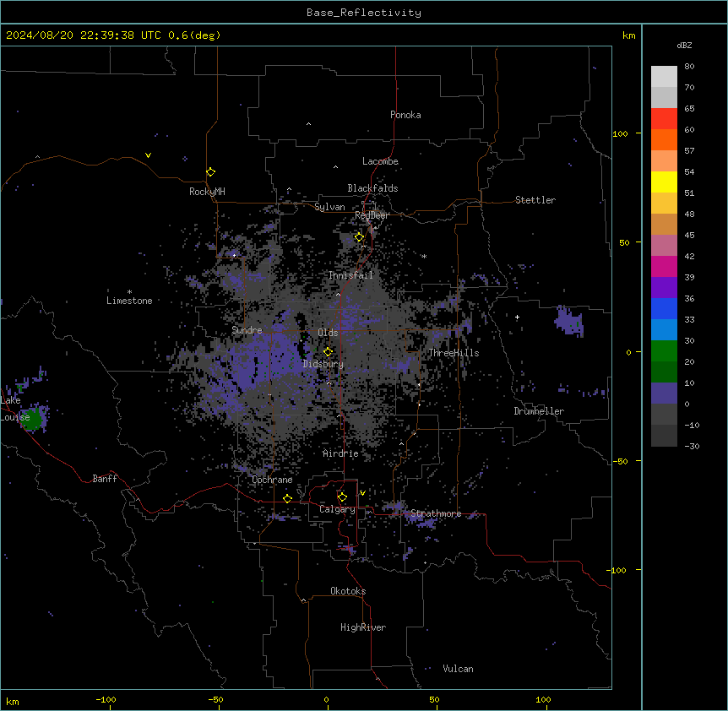Click the Cochrane label

click(272, 480)
